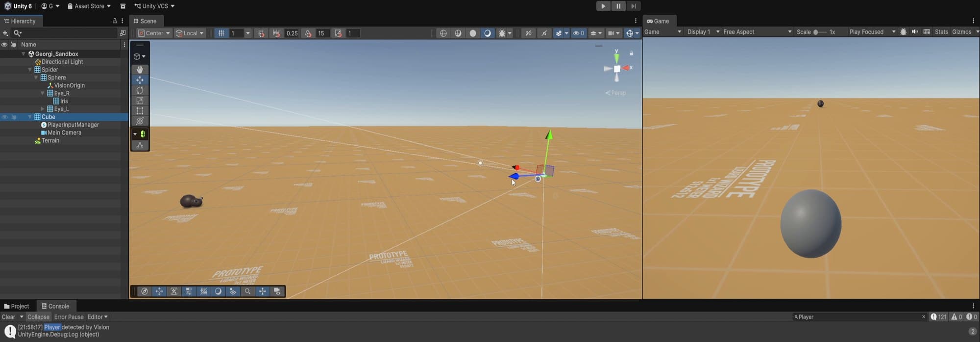Expand the Eye_L object
This screenshot has width=980, height=342.
coord(43,109)
